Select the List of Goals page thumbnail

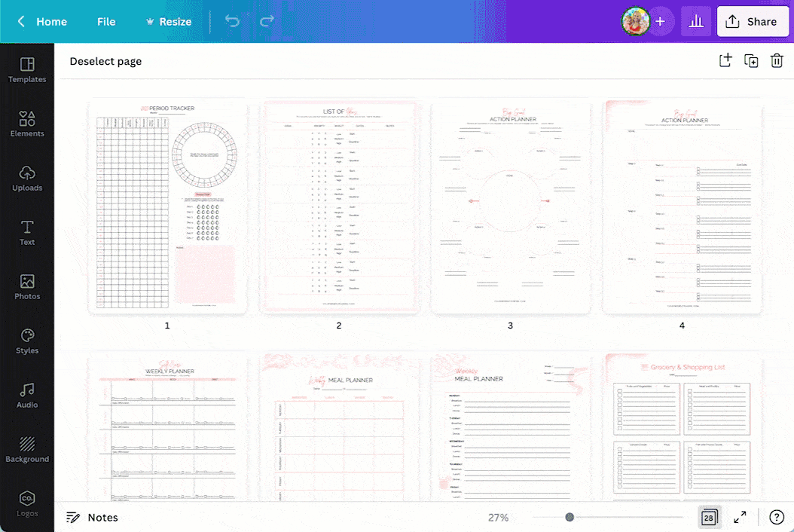[339, 206]
